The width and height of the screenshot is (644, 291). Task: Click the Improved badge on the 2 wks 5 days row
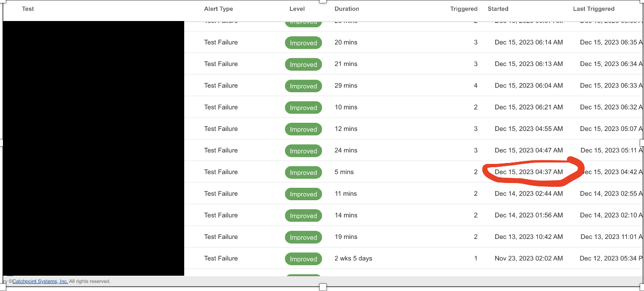point(303,259)
